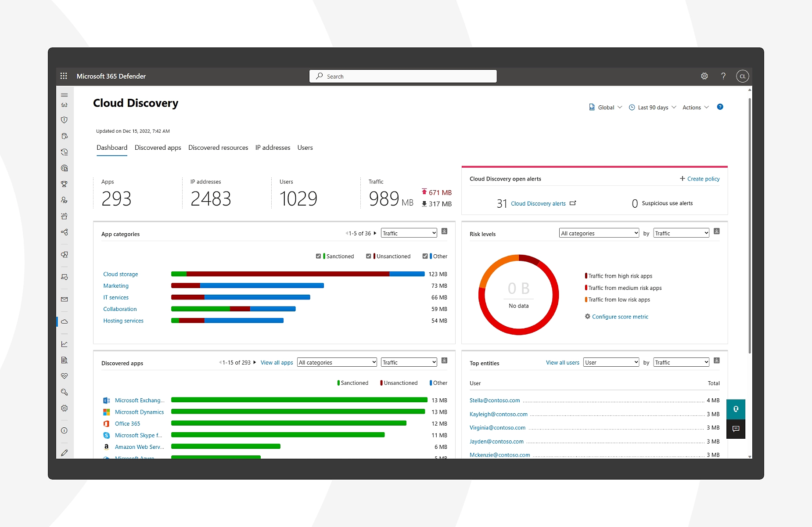Uncheck the Sanctioned checkbox
This screenshot has height=527, width=812.
[318, 256]
